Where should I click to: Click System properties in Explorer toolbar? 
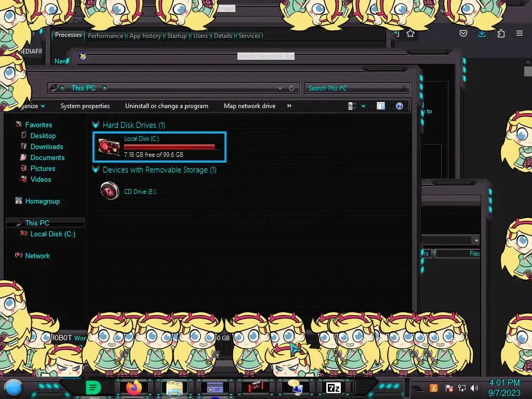pos(85,106)
